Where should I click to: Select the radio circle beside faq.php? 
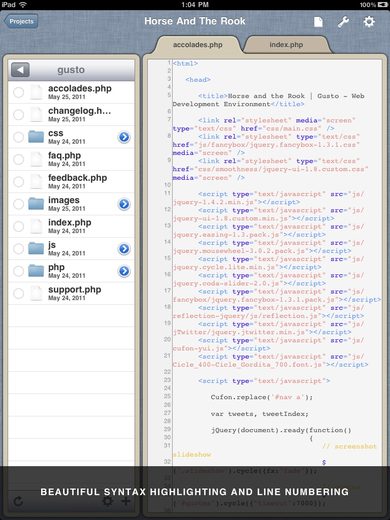click(18, 159)
